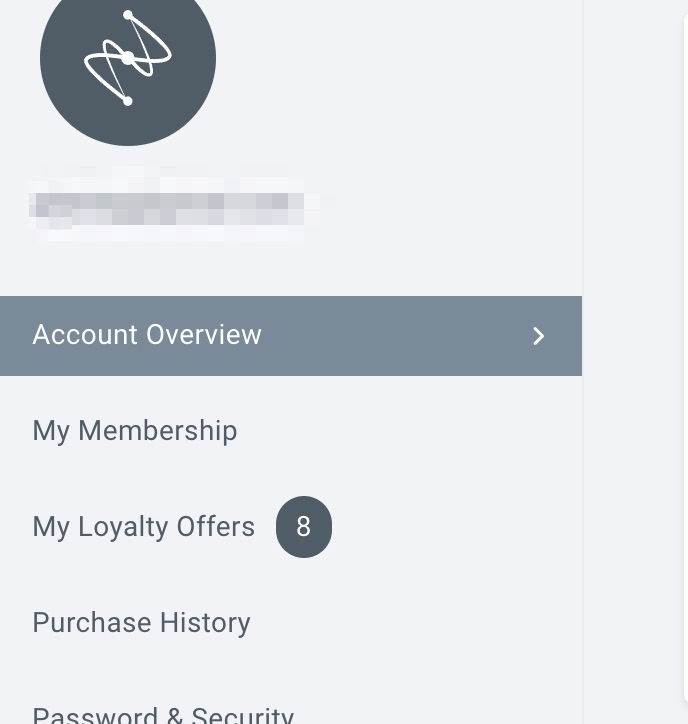The image size is (688, 724).
Task: Click the profile avatar logo circle
Action: 128,60
